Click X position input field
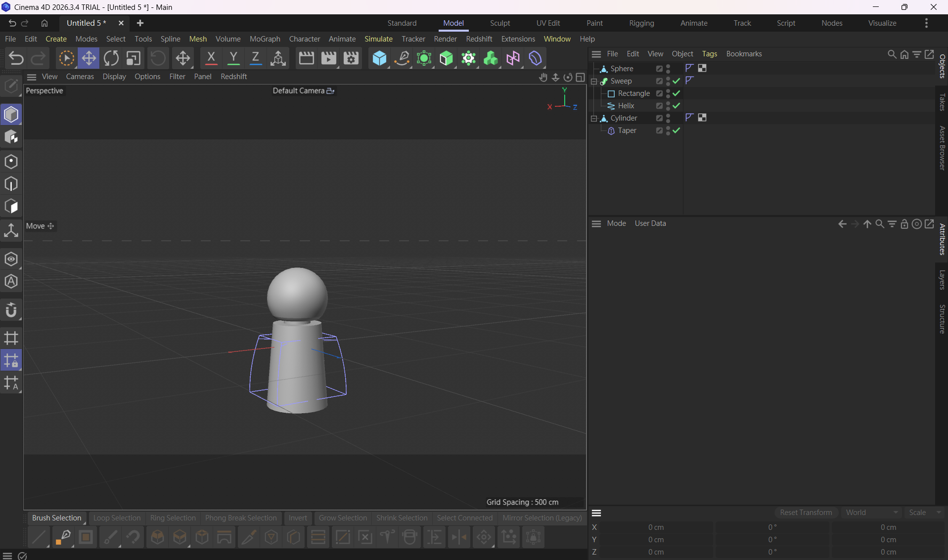 657,527
